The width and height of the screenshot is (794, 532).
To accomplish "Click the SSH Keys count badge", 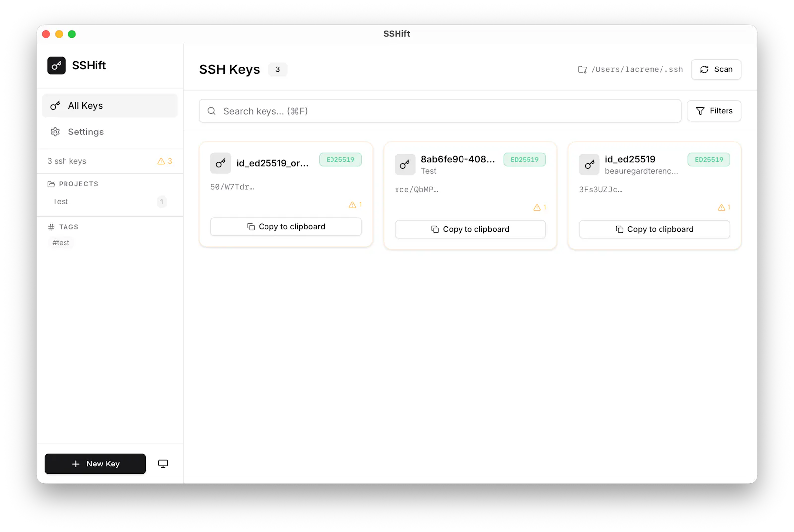I will (278, 69).
